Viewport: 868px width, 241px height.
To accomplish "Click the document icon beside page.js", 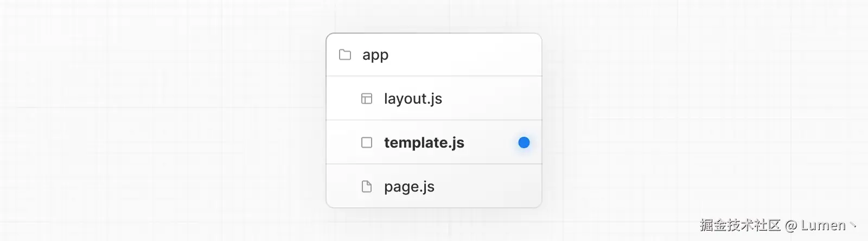I will [367, 187].
